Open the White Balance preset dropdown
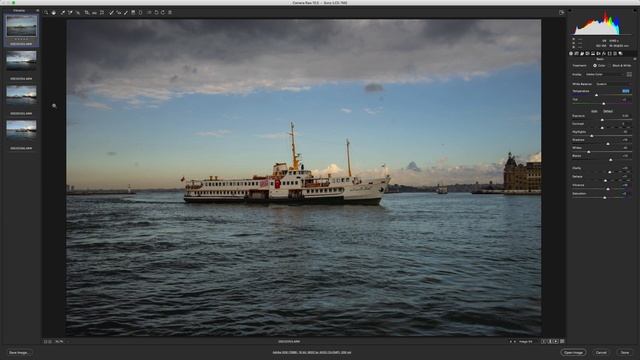 (x=614, y=84)
